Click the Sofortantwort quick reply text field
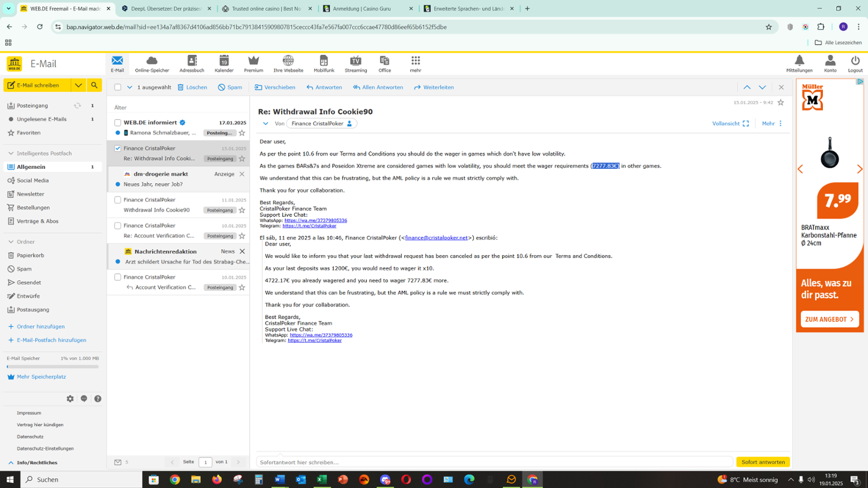This screenshot has height=488, width=868. click(494, 462)
